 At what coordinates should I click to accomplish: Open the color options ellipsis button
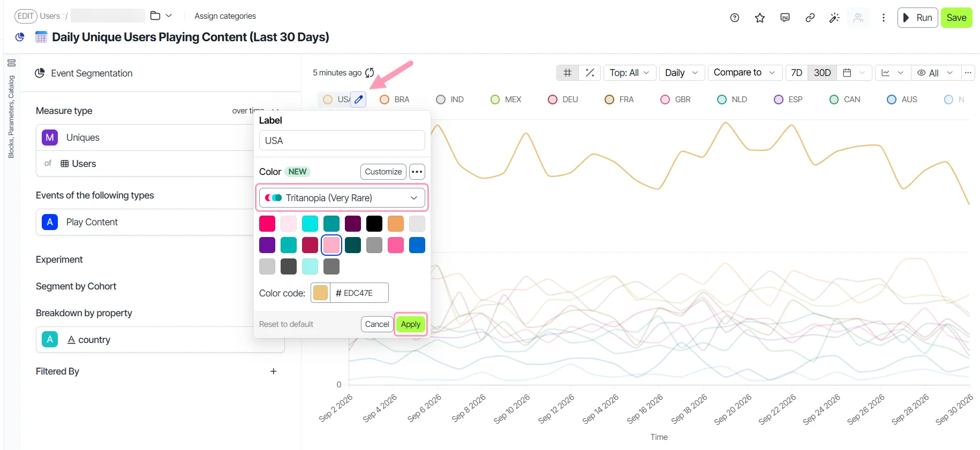[417, 172]
